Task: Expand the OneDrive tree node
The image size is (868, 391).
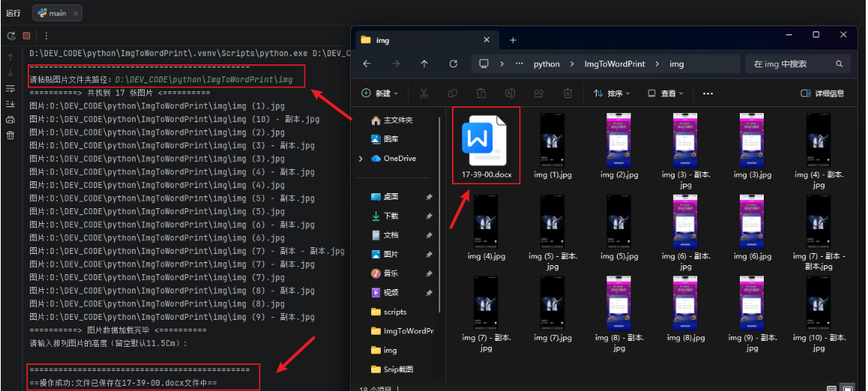Action: click(x=361, y=159)
